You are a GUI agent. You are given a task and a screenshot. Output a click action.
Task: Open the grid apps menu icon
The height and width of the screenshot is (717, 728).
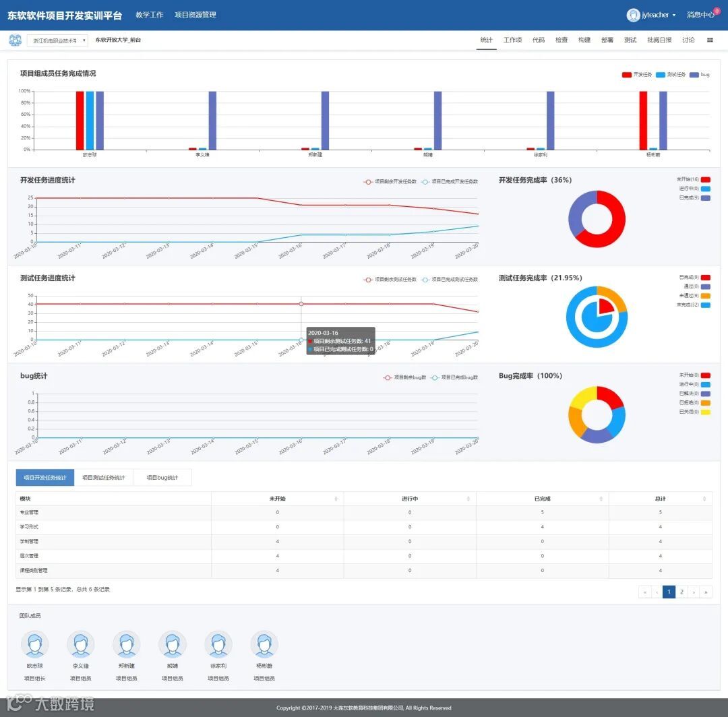point(710,40)
